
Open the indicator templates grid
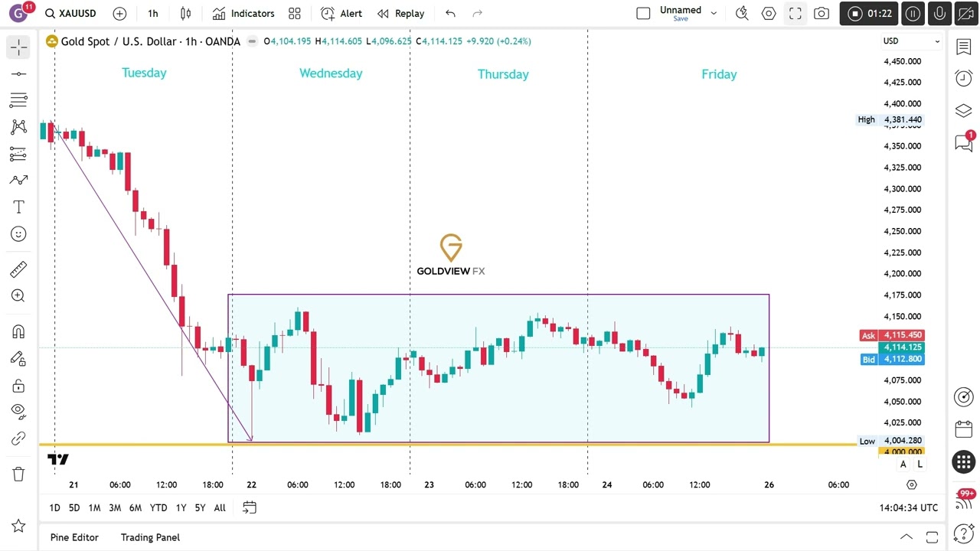pos(295,13)
